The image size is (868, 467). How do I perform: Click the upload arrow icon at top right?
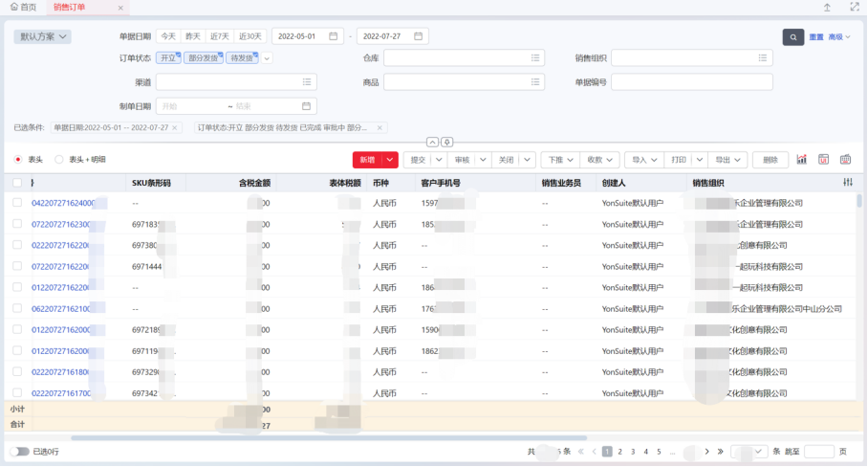point(827,8)
